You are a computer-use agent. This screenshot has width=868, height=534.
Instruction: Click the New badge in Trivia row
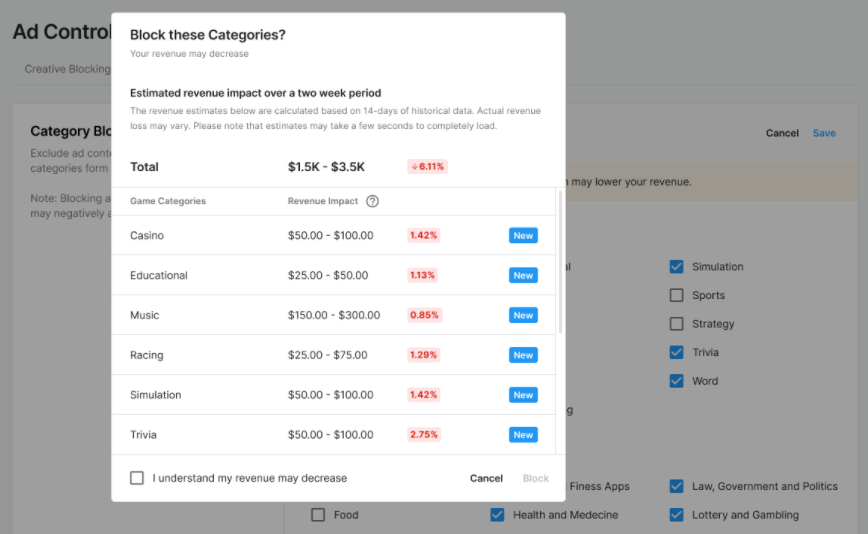pos(523,435)
